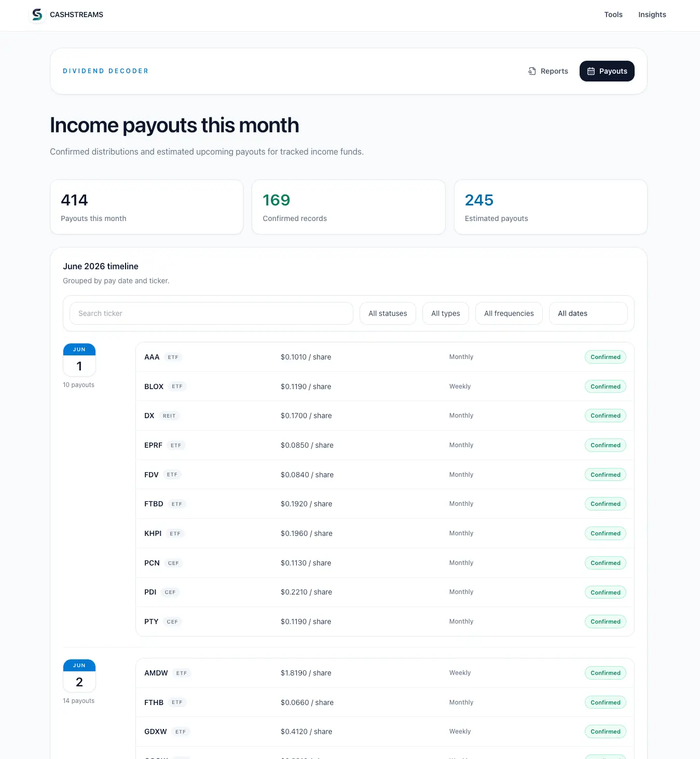Click the Confirmed badge for GDXW
Viewport: 700px width, 759px height.
tap(605, 732)
